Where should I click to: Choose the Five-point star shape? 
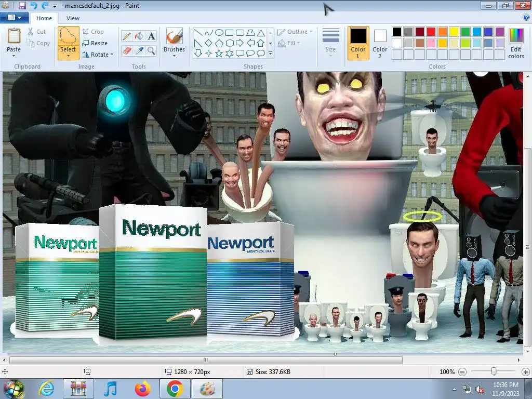point(219,54)
